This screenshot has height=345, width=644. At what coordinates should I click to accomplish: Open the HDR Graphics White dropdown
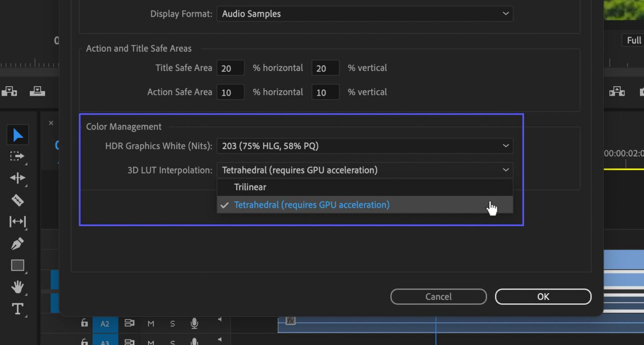pos(365,146)
